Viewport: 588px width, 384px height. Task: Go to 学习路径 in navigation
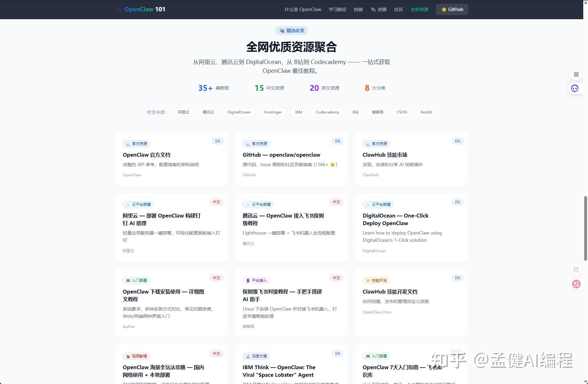tap(337, 9)
